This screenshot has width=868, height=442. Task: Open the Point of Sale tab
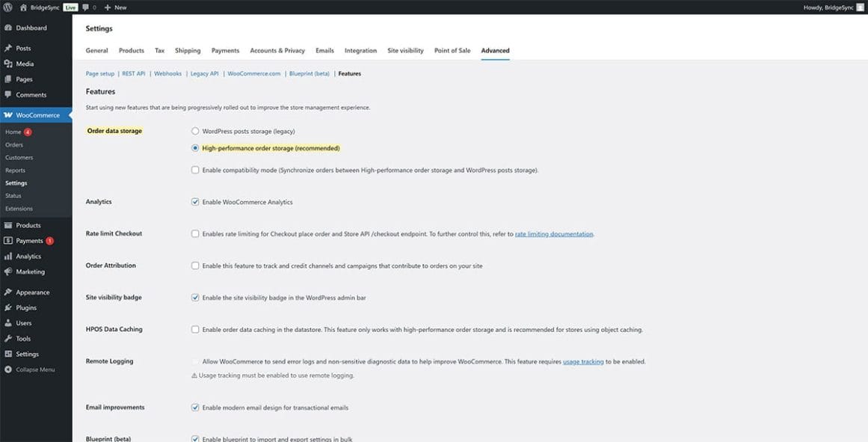452,50
